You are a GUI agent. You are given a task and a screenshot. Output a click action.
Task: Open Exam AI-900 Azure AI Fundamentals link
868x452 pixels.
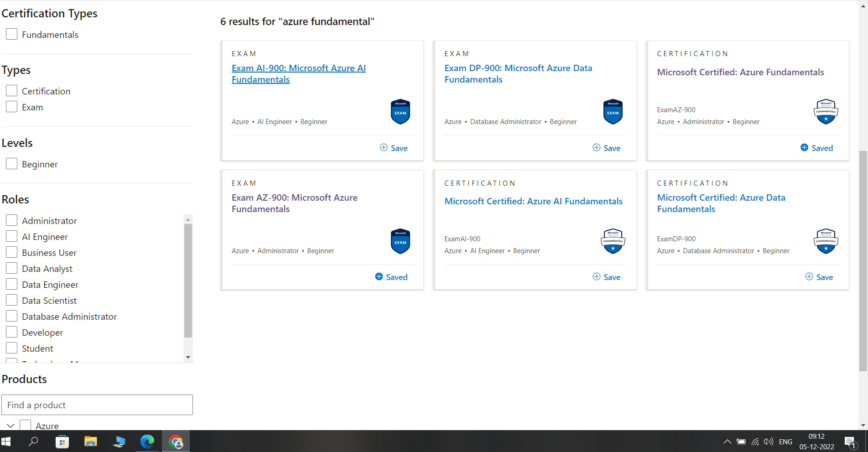coord(299,74)
